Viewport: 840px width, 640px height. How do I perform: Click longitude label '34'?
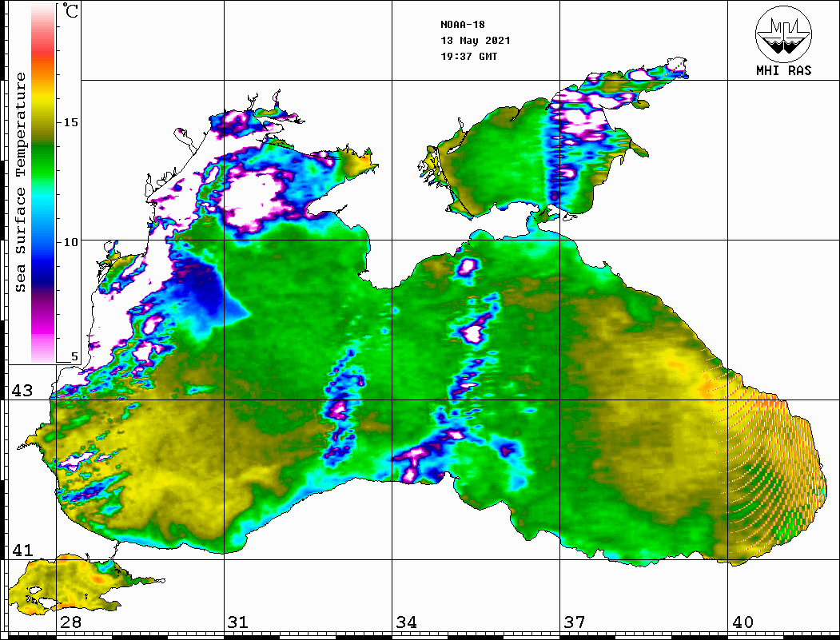coord(406,622)
